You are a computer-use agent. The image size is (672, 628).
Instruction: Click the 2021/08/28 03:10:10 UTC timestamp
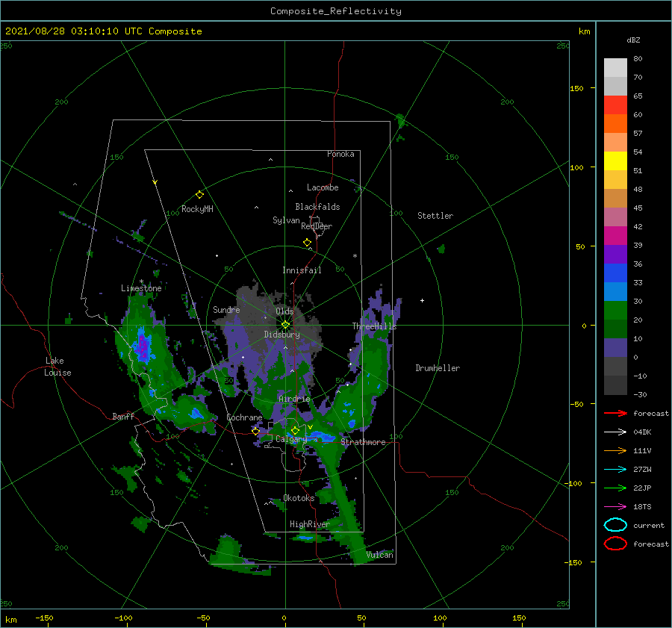click(104, 31)
